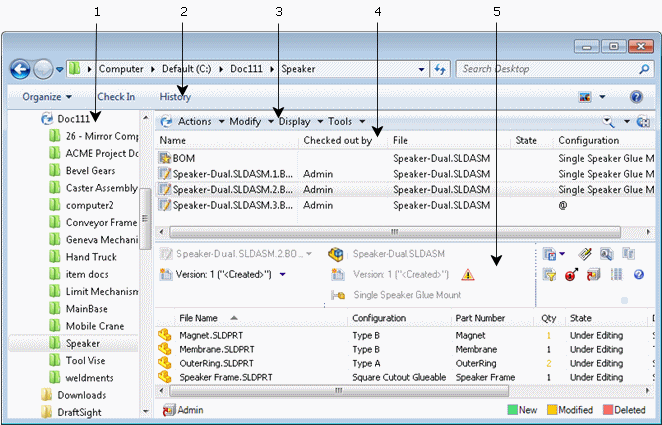Viewport: 662px width, 425px height.
Task: Open the Modify menu
Action: tap(251, 121)
